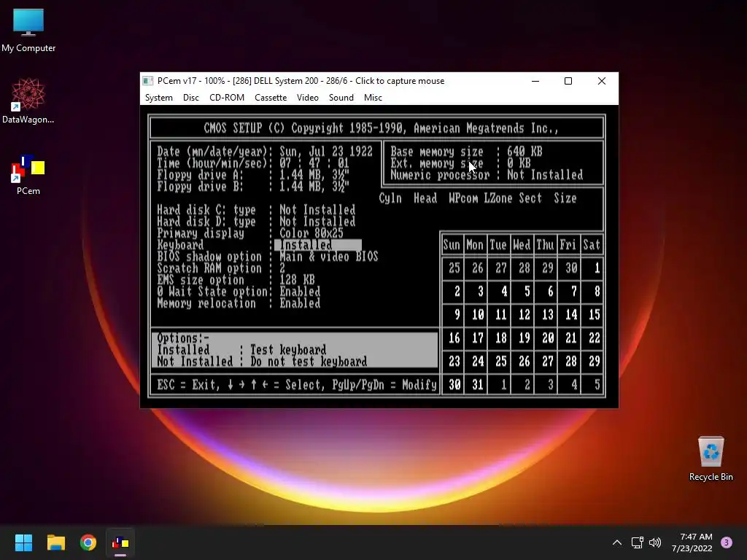The height and width of the screenshot is (560, 747).
Task: Click the CMOS SETUP copyright header
Action: [x=381, y=128]
